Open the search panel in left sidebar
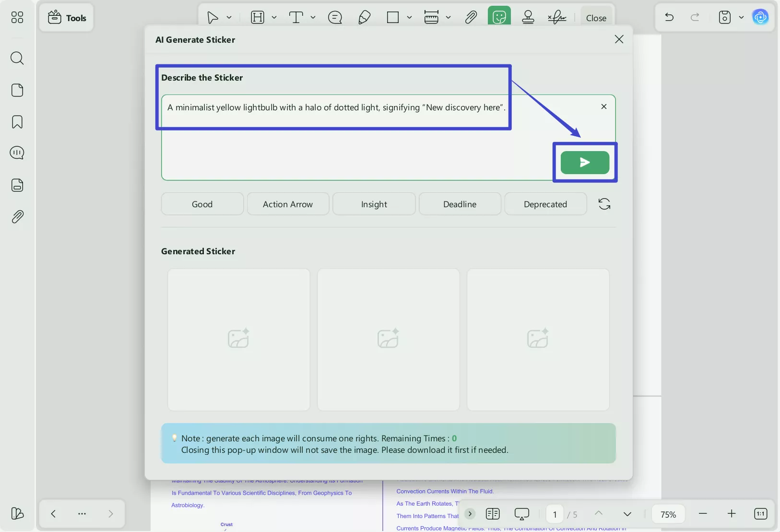Image resolution: width=780 pixels, height=532 pixels. click(17, 58)
